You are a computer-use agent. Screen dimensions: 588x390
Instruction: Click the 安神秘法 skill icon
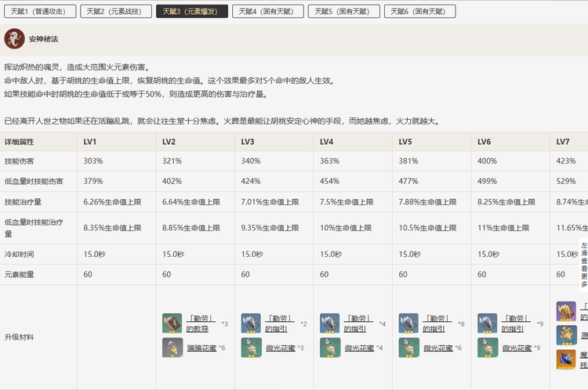point(14,38)
